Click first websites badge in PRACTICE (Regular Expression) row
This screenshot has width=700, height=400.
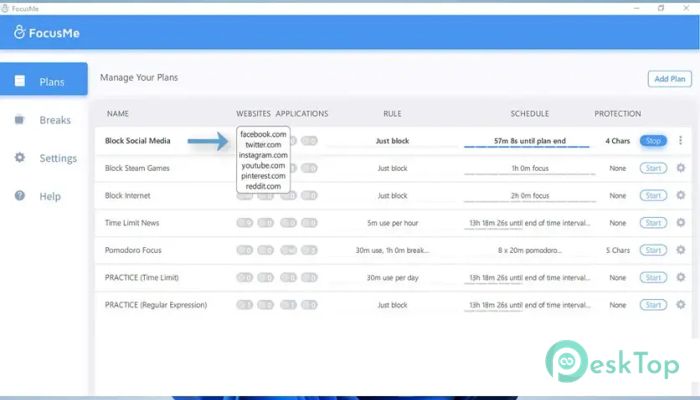click(245, 305)
